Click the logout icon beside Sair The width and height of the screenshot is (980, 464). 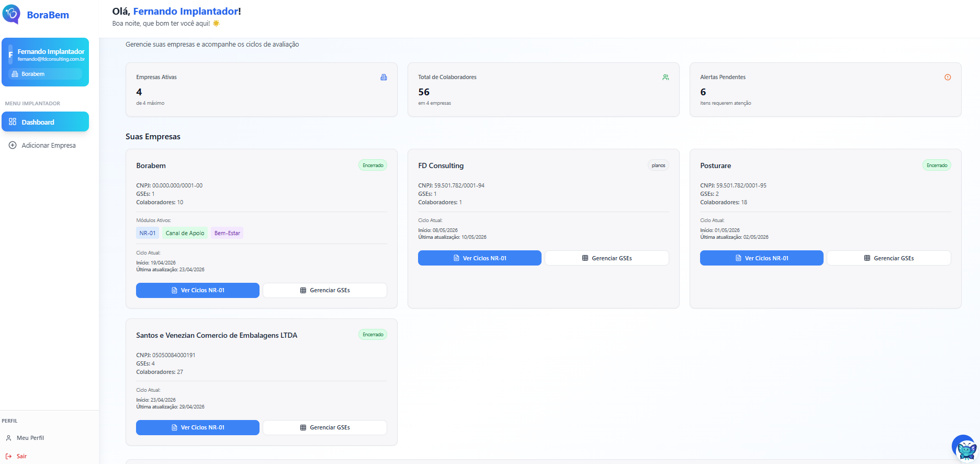coord(8,456)
